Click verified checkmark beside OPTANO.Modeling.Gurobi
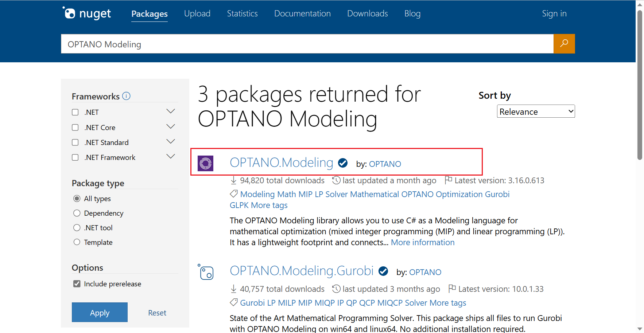644x333 pixels. click(x=383, y=271)
